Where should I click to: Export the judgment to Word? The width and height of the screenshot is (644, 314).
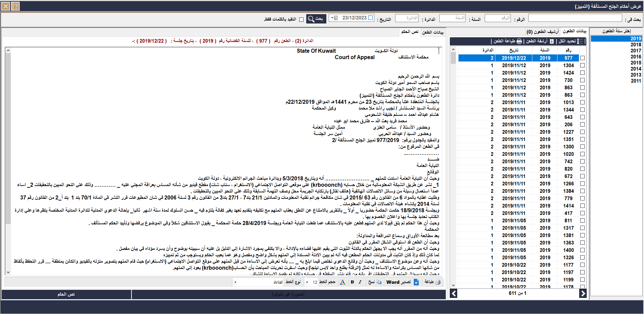coord(416,282)
